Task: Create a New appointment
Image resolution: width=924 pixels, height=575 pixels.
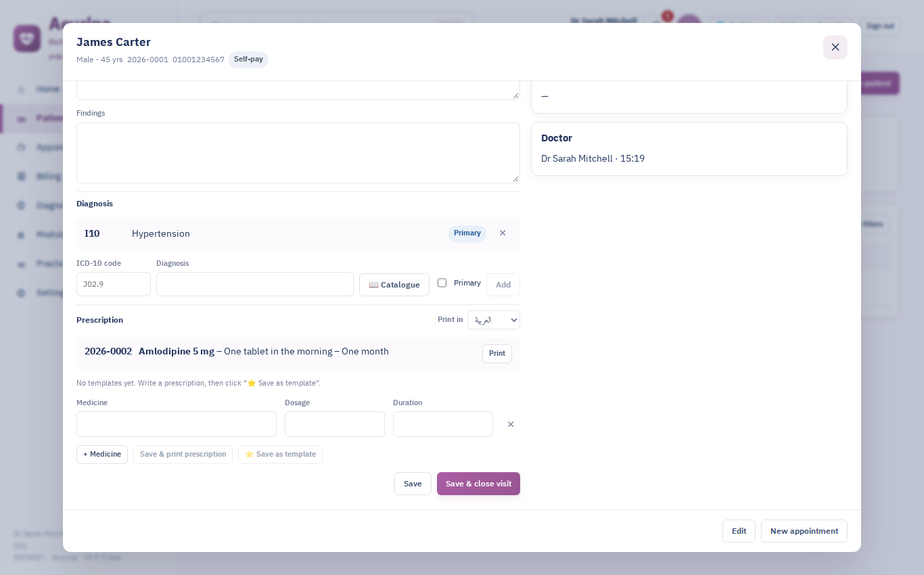Action: (804, 531)
